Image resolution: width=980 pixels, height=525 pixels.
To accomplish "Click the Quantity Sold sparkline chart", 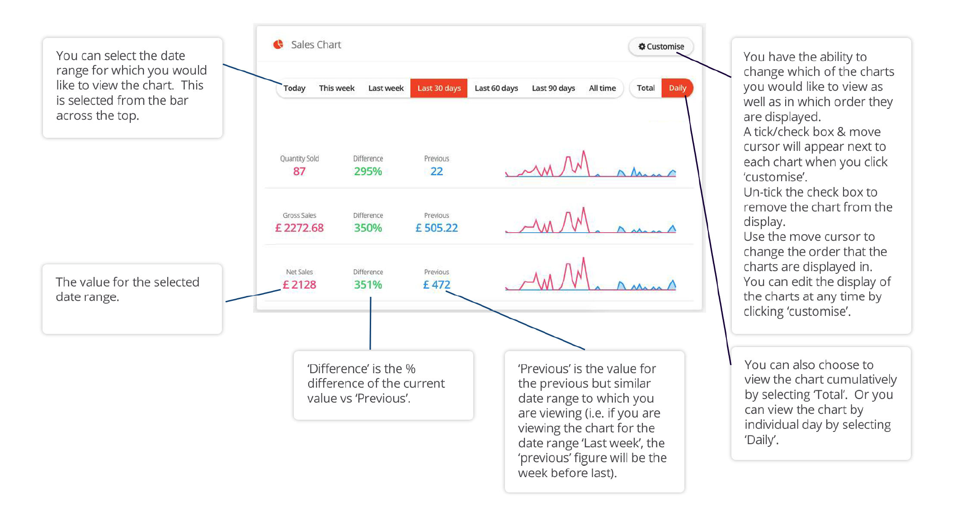I will [590, 165].
